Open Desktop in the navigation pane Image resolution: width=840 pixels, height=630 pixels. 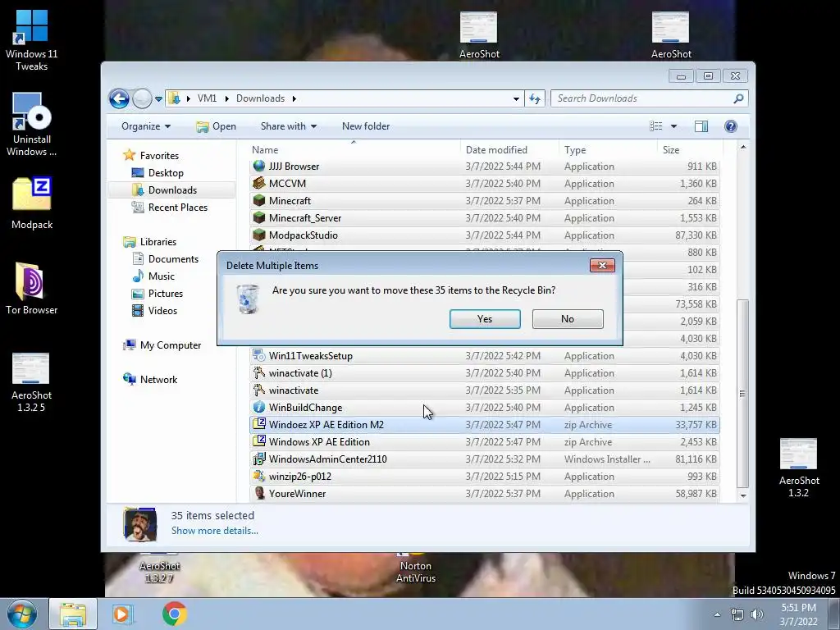[166, 173]
